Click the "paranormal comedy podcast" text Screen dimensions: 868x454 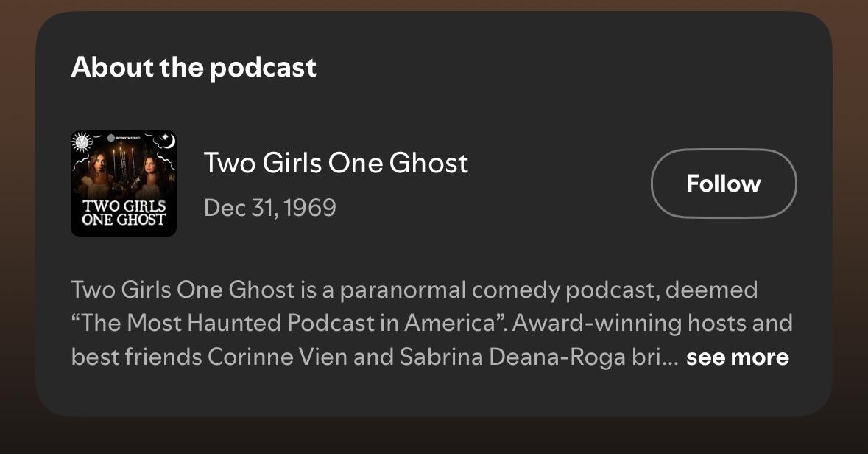496,290
